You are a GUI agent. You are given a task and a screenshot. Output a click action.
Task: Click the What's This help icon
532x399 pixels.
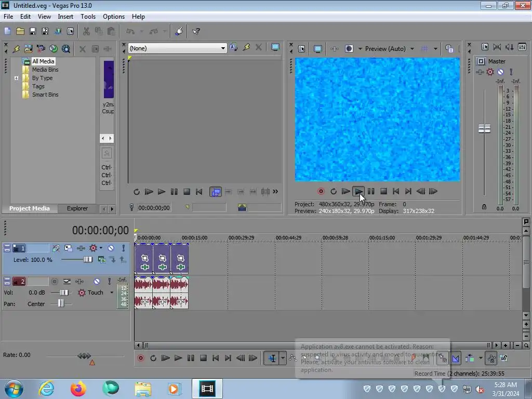coord(196,31)
